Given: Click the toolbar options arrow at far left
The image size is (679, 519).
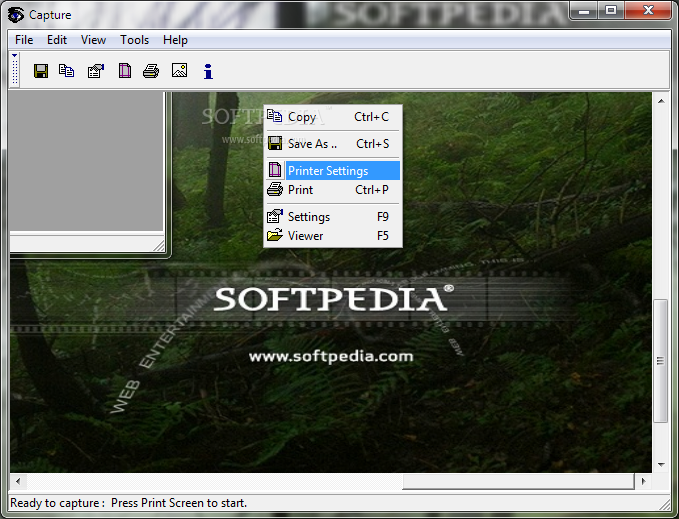Looking at the screenshot, I should (x=15, y=55).
